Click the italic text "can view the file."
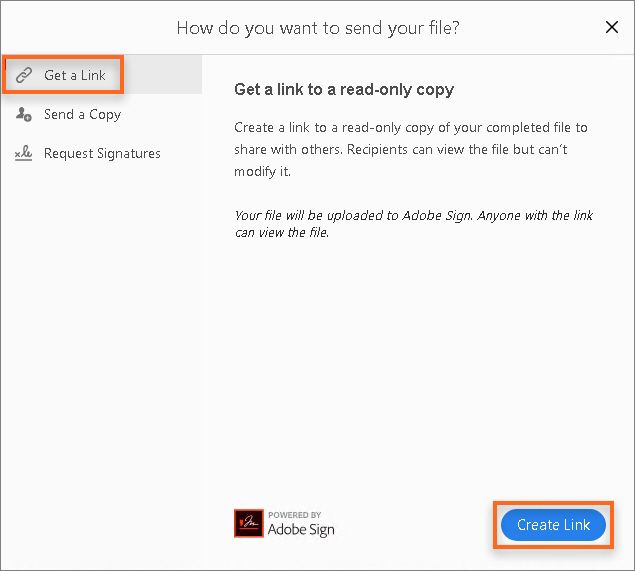Image resolution: width=635 pixels, height=571 pixels. point(281,233)
